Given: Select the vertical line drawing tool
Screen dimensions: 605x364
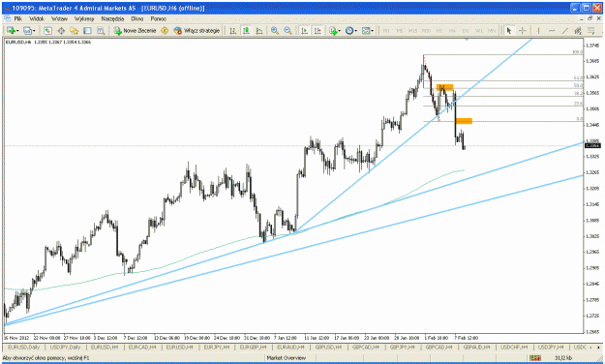Looking at the screenshot, I should pyautogui.click(x=538, y=30).
